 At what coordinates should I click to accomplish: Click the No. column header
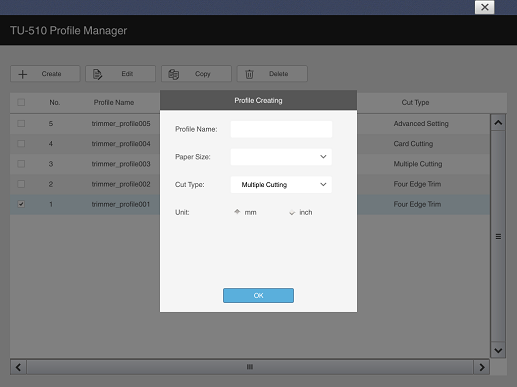(55, 102)
